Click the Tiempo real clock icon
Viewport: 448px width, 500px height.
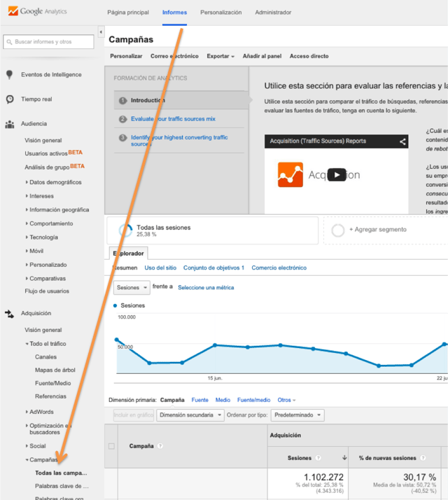click(10, 99)
